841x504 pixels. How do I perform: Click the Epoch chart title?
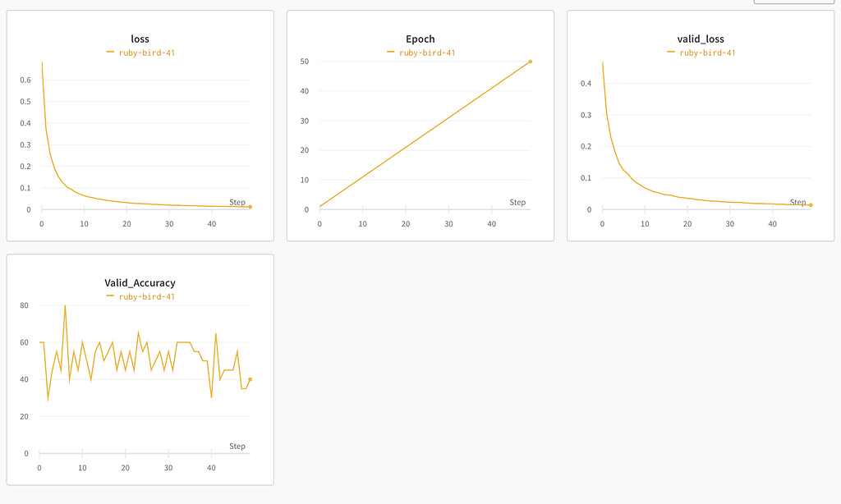(420, 39)
